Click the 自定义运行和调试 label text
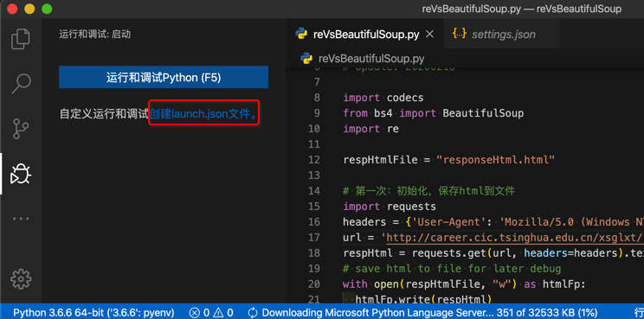Viewport: 644px width, 319px height. coord(104,113)
